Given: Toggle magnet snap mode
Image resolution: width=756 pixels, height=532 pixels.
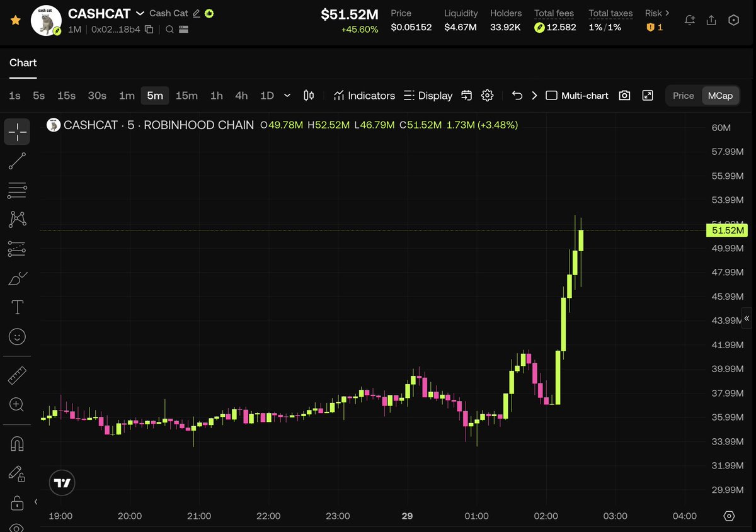Looking at the screenshot, I should (17, 444).
